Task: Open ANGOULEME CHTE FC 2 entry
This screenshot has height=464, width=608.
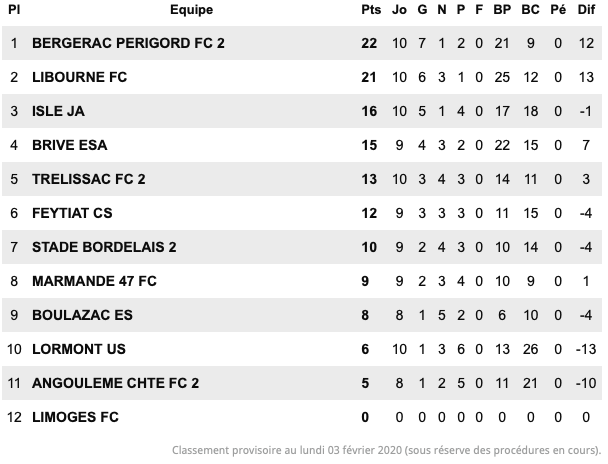Action: click(x=116, y=383)
